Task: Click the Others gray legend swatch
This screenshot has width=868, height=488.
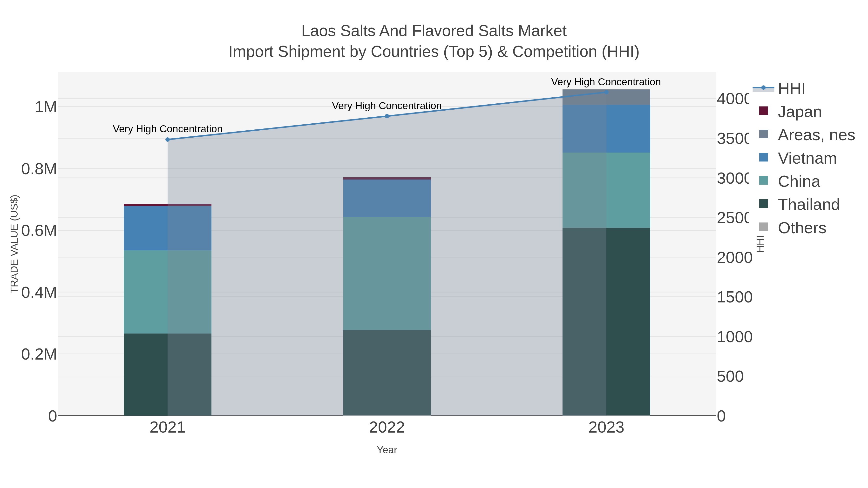Action: click(x=763, y=227)
